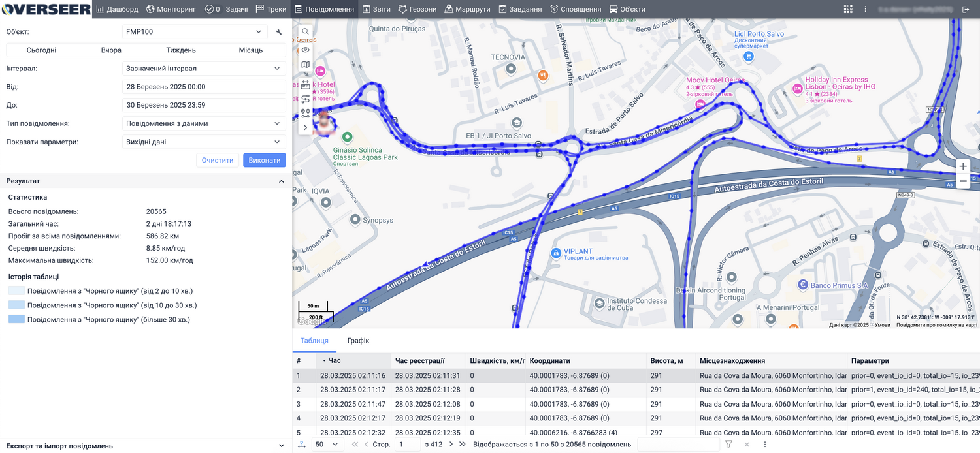The image size is (980, 453).
Task: Select the Вчора period
Action: 111,50
